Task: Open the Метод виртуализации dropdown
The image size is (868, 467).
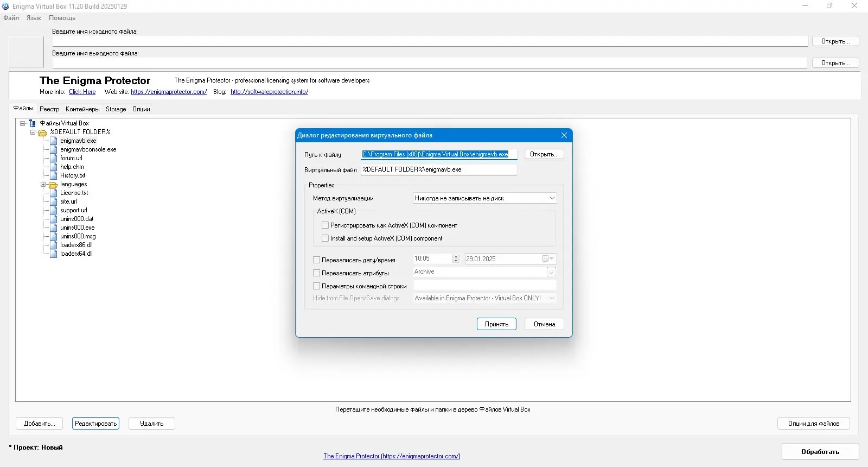Action: point(485,198)
